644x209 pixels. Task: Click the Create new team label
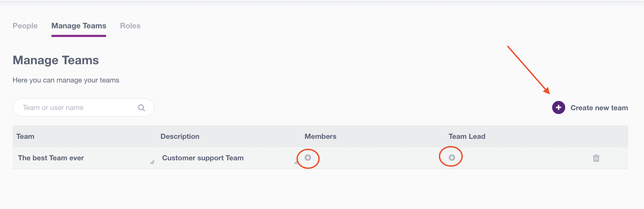click(599, 108)
